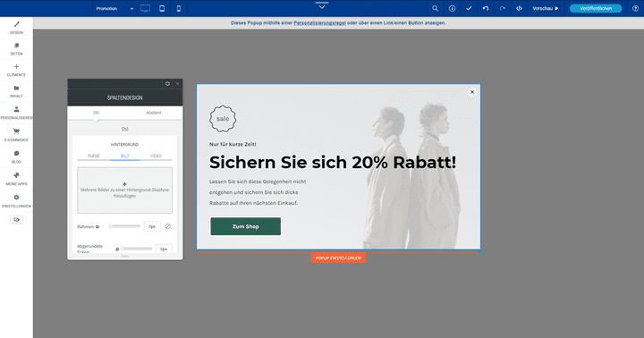644x338 pixels.
Task: Open the Rahmen border color swatch
Action: (x=167, y=226)
